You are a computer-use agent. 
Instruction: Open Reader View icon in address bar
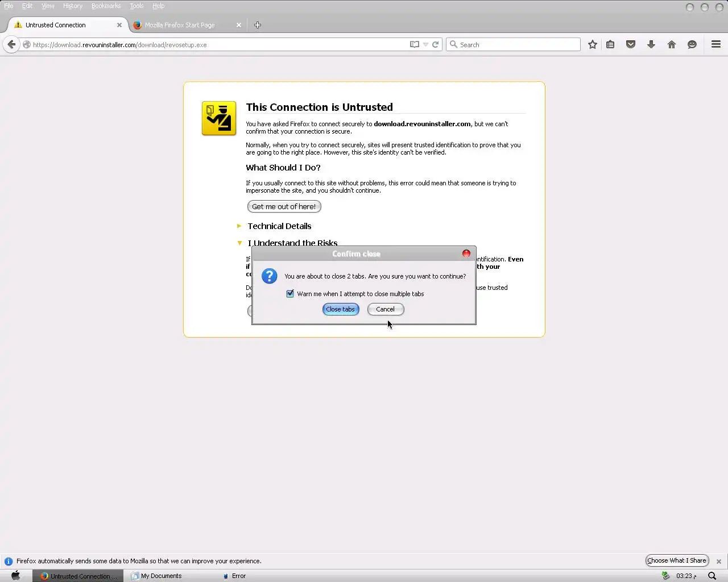point(415,44)
